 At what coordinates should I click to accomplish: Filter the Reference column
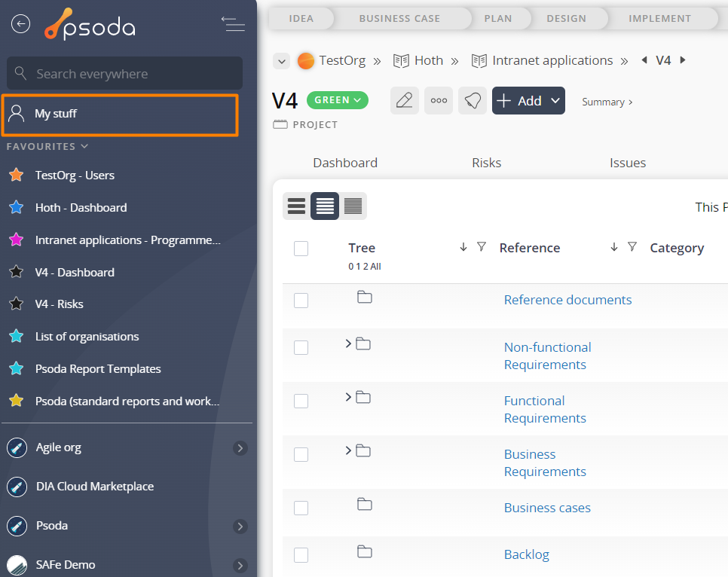click(632, 247)
